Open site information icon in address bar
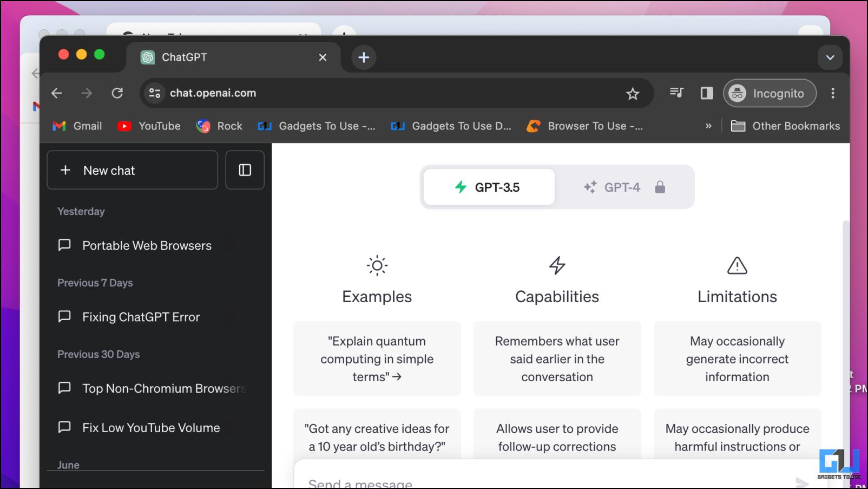This screenshot has height=489, width=868. click(x=155, y=93)
